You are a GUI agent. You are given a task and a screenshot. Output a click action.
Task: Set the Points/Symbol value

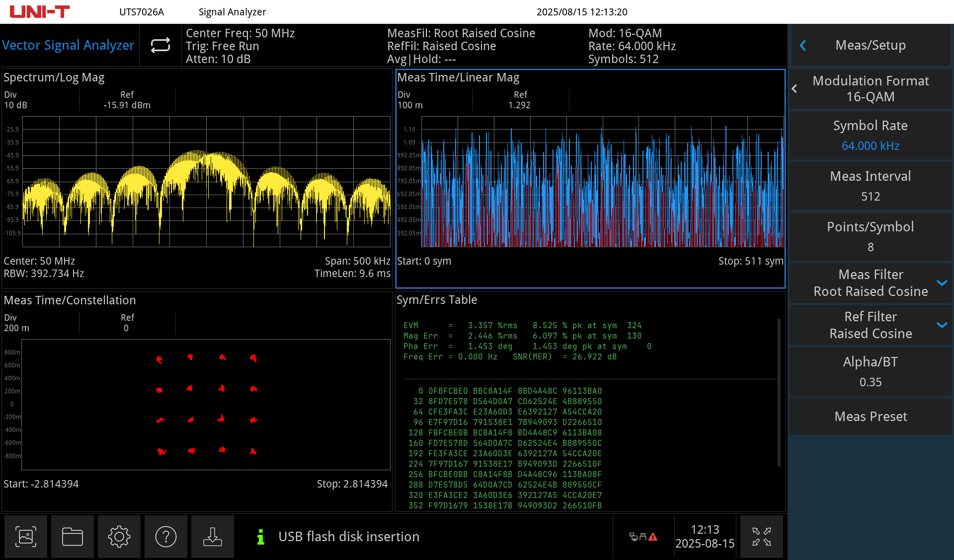[871, 237]
